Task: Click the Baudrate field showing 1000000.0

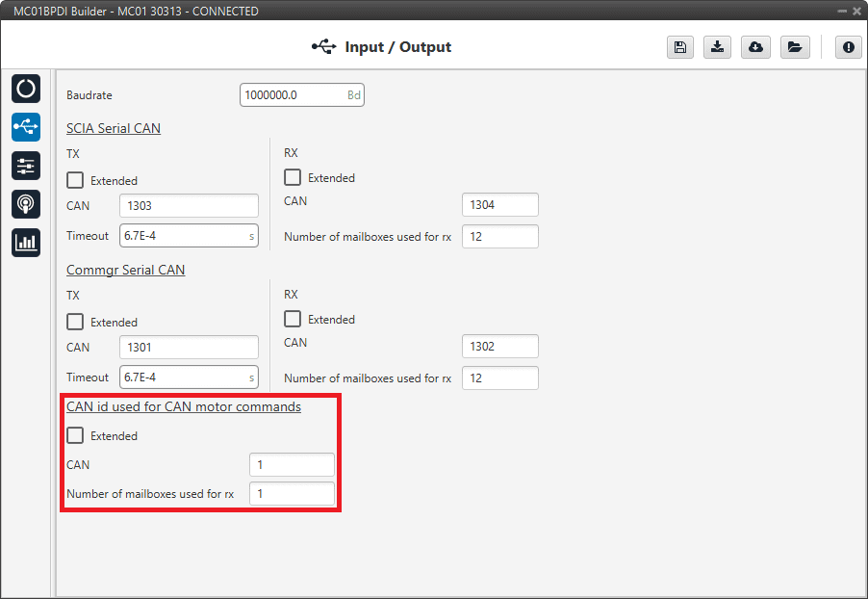Action: (302, 94)
